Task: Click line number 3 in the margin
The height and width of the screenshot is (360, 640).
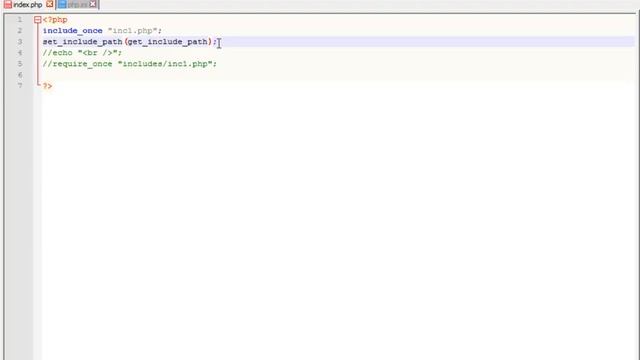Action: click(x=20, y=42)
